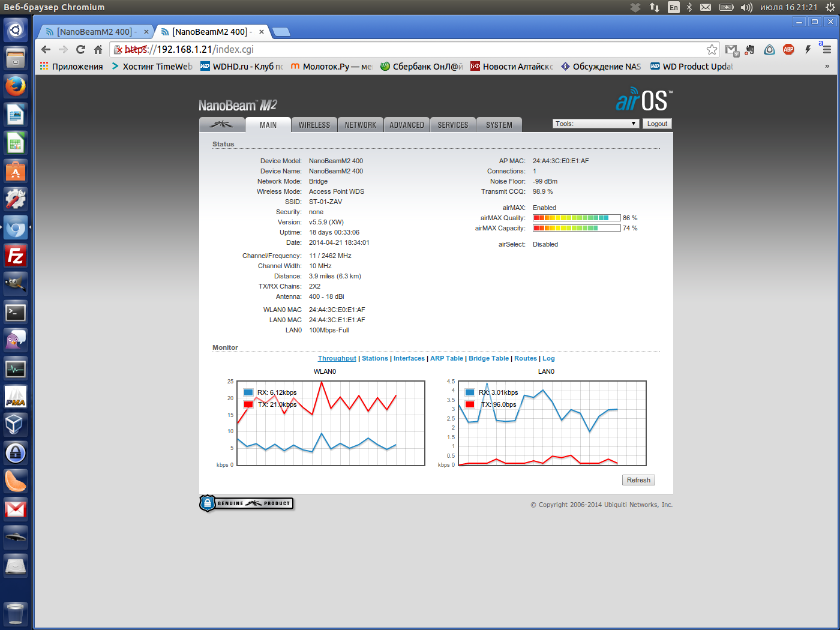Click the WLAN0 RX blue legend swatch
The height and width of the screenshot is (630, 840).
[x=248, y=392]
